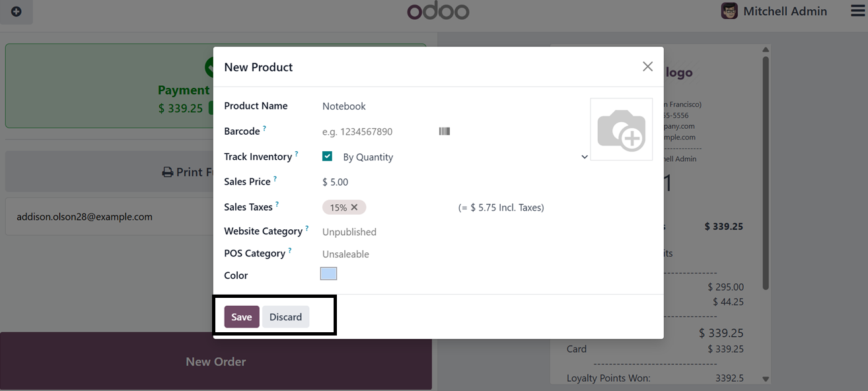Click the Barcode help question mark
The height and width of the screenshot is (391, 868).
(x=265, y=128)
